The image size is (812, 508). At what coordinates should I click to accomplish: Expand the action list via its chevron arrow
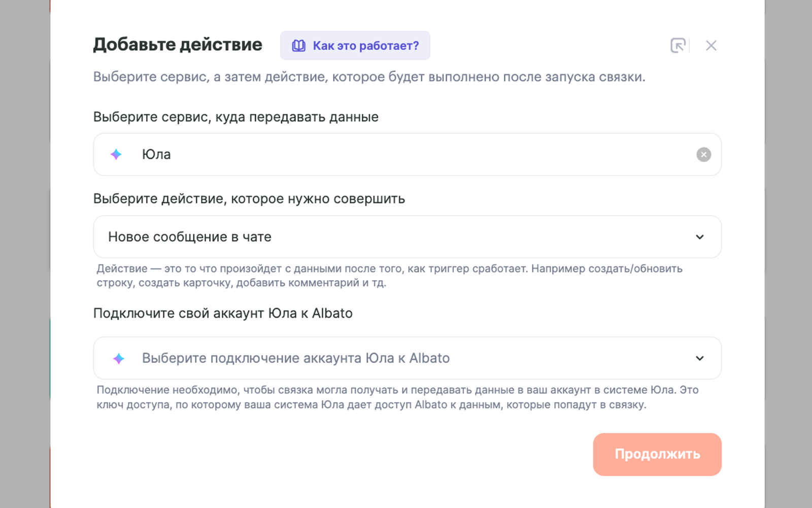click(x=700, y=237)
